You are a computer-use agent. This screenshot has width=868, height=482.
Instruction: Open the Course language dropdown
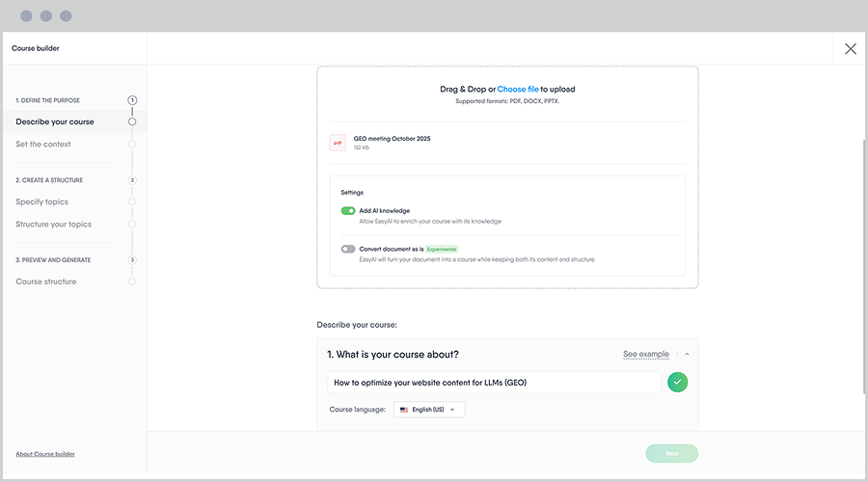pos(429,410)
